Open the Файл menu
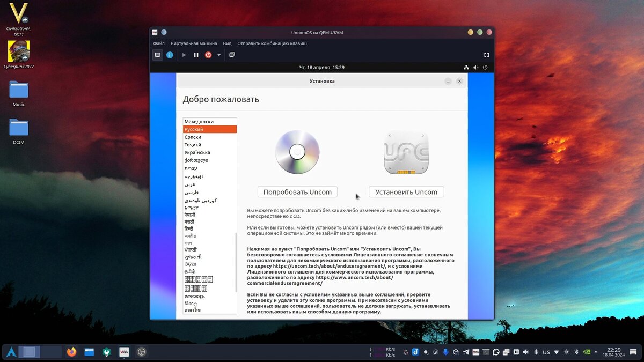 click(x=159, y=43)
